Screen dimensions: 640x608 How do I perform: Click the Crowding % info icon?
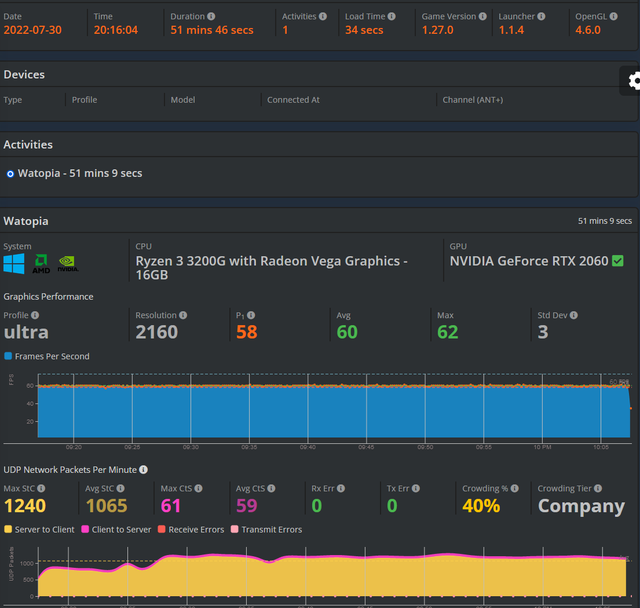point(515,488)
